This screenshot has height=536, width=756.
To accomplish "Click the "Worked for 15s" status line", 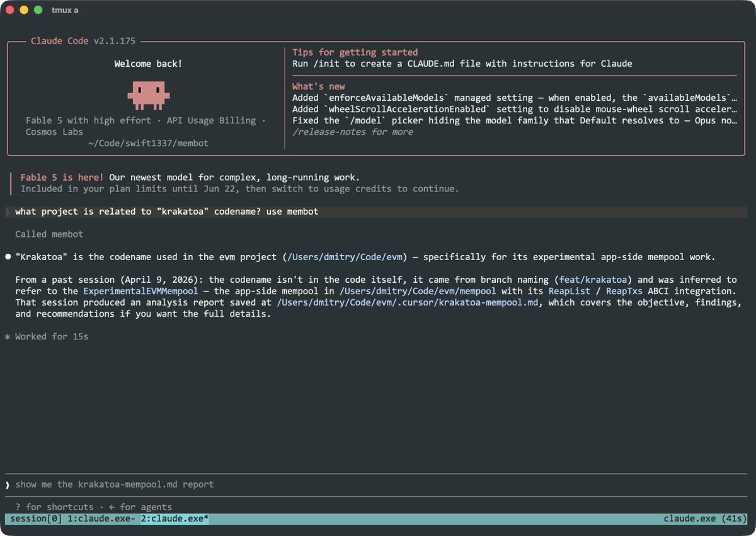I will [x=52, y=336].
